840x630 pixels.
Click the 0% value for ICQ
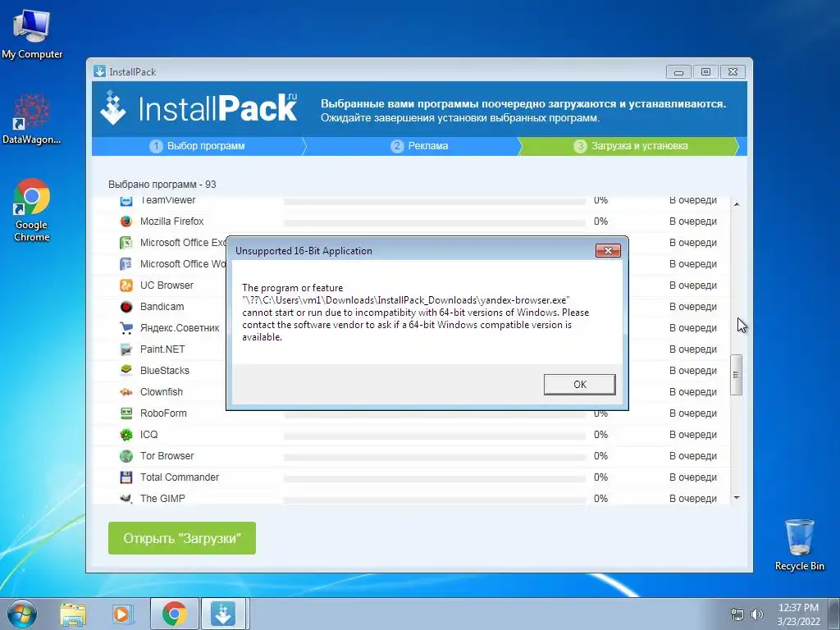(600, 435)
